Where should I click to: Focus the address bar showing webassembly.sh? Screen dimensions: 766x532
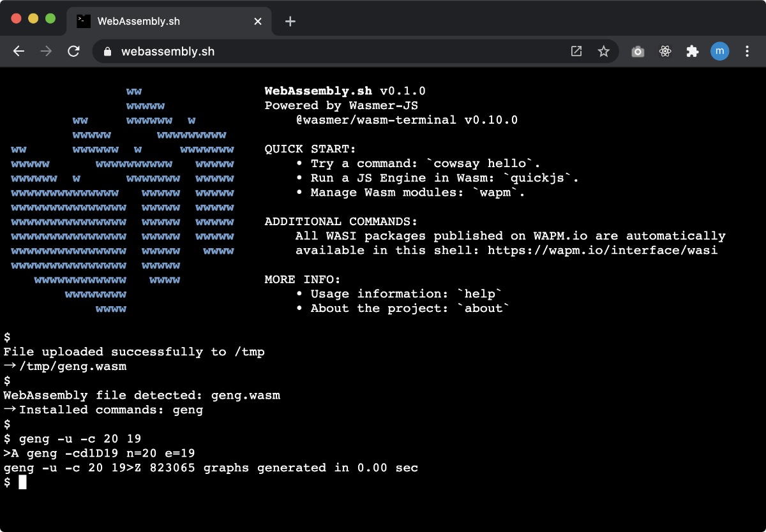pos(355,52)
